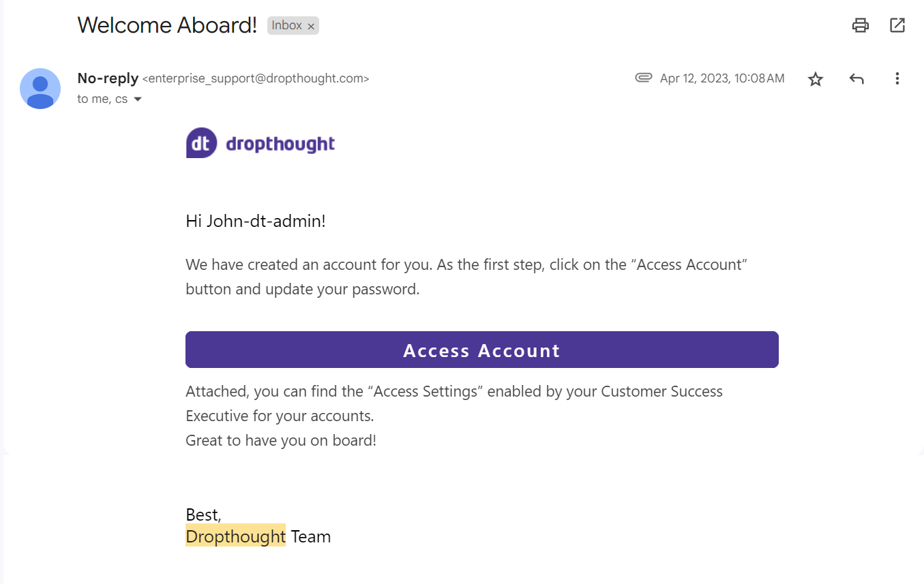924x584 pixels.
Task: Remove the Inbox label with its x
Action: click(x=311, y=27)
